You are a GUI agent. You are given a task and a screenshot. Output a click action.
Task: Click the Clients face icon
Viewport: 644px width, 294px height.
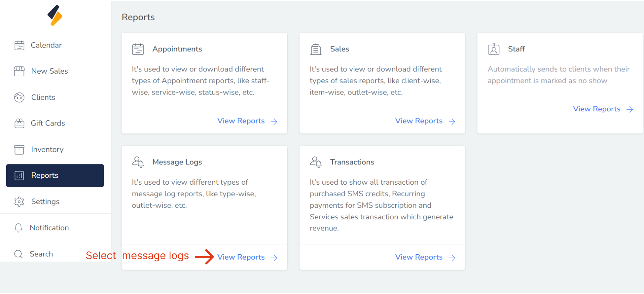coord(19,98)
